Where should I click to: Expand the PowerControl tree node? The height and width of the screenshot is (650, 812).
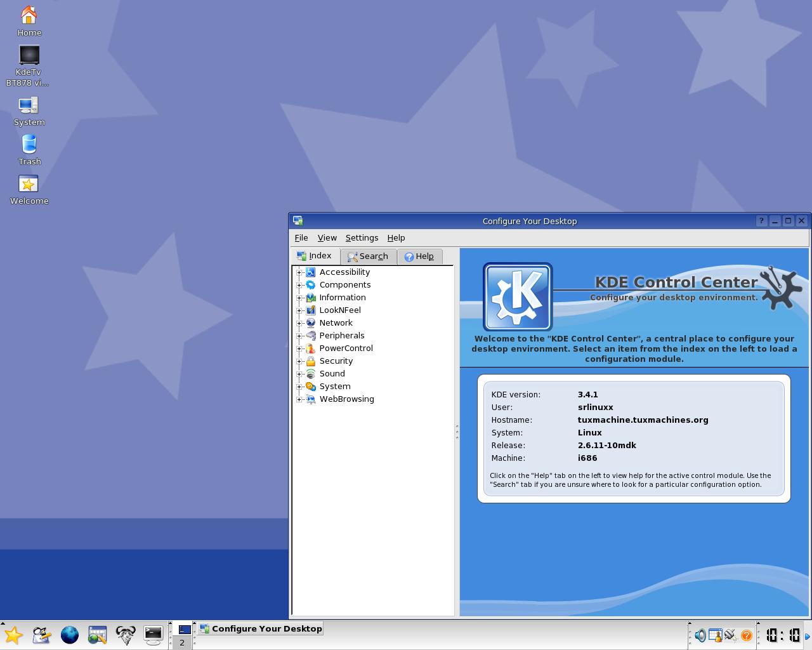pyautogui.click(x=299, y=348)
